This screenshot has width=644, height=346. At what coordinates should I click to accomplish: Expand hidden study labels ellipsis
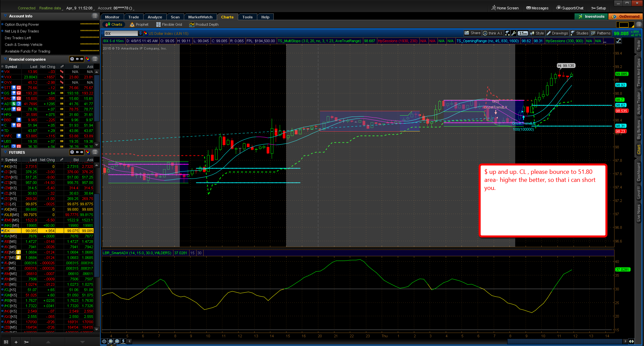[x=605, y=41]
